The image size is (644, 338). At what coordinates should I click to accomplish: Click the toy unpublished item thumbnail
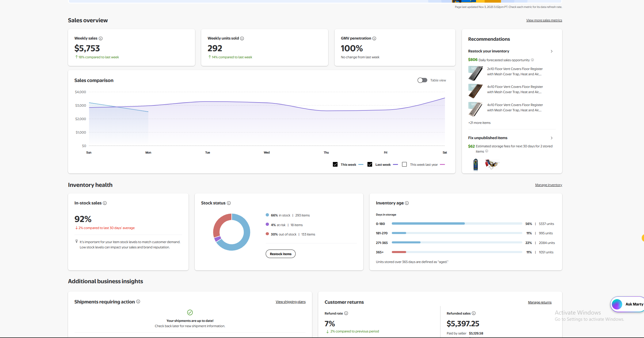(x=492, y=164)
